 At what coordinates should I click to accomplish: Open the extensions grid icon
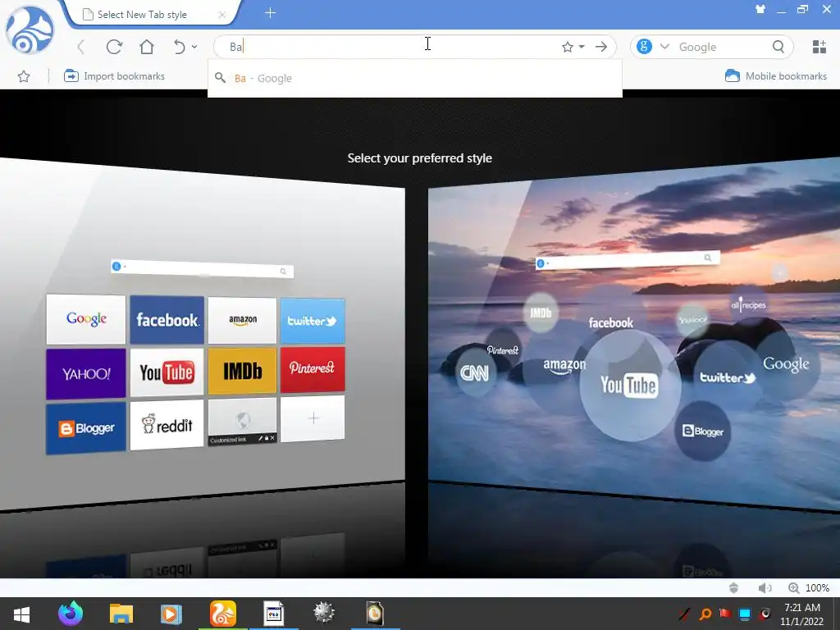(819, 47)
